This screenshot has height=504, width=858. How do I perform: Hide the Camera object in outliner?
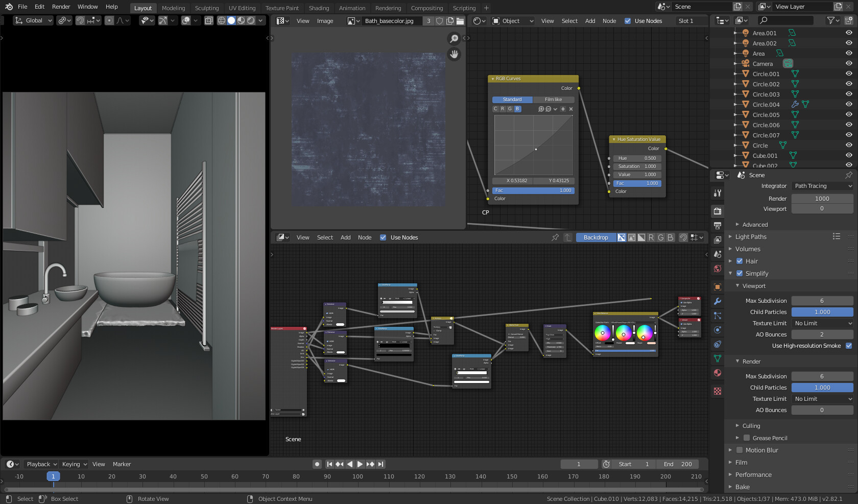[849, 64]
